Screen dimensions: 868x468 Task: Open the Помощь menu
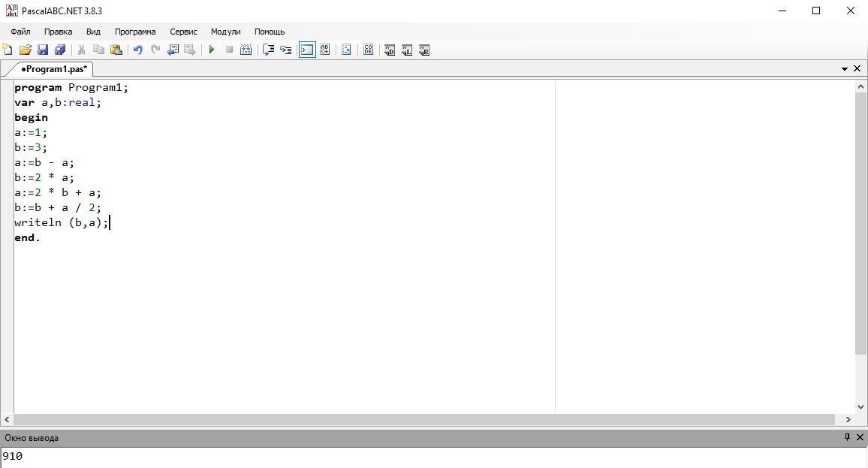270,32
